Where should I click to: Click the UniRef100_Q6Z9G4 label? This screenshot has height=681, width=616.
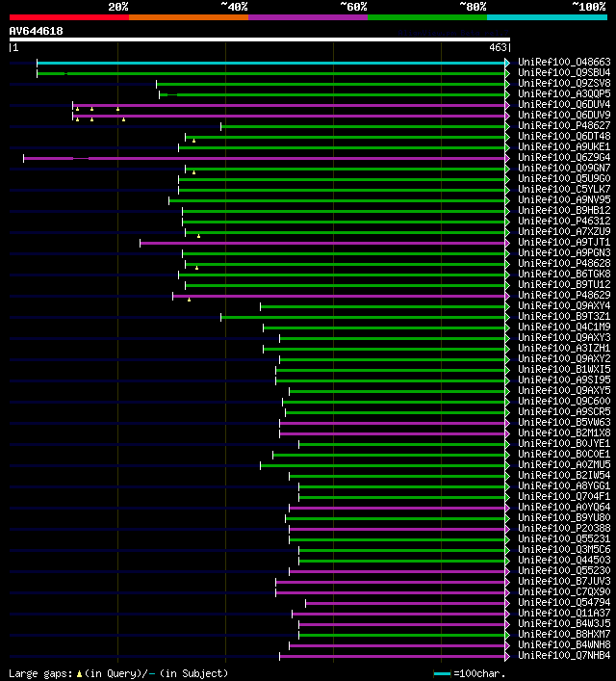pyautogui.click(x=564, y=158)
